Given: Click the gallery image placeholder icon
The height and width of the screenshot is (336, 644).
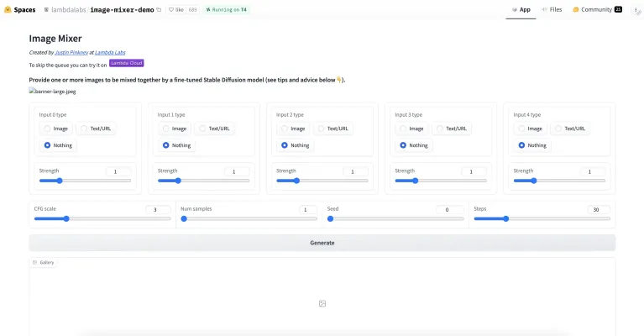Looking at the screenshot, I should point(322,303).
